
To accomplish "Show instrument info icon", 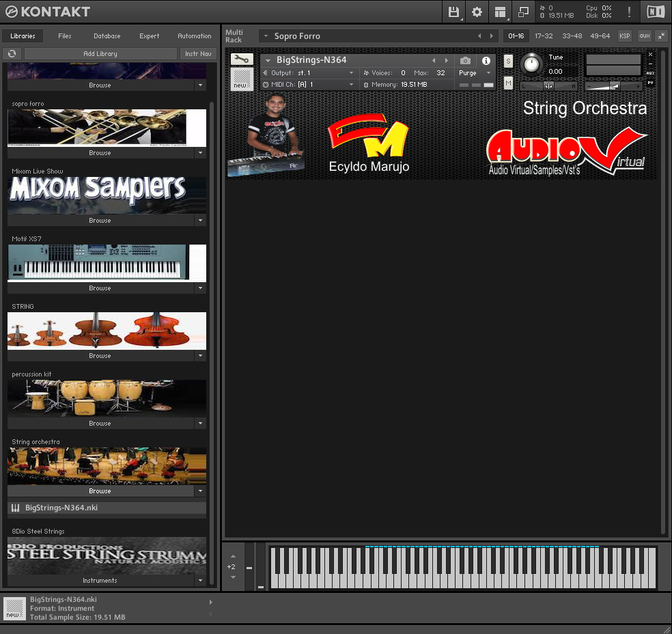I will (486, 60).
